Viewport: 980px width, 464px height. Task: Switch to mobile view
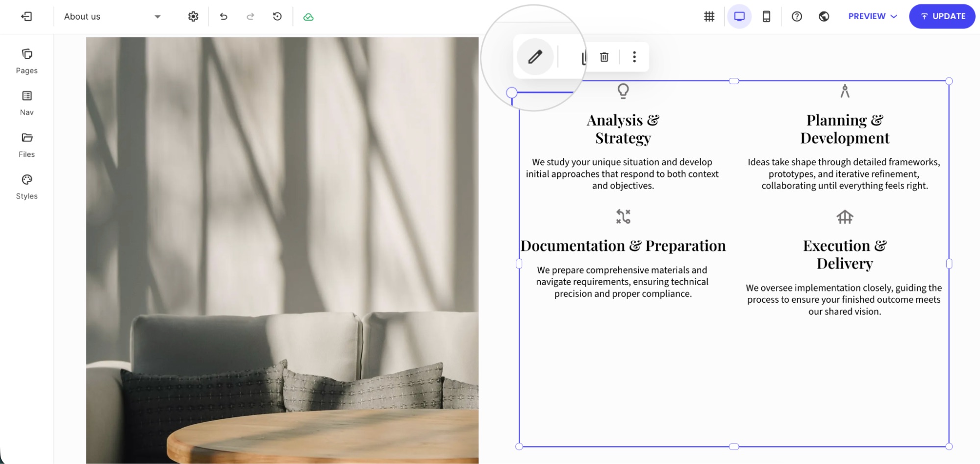(766, 17)
